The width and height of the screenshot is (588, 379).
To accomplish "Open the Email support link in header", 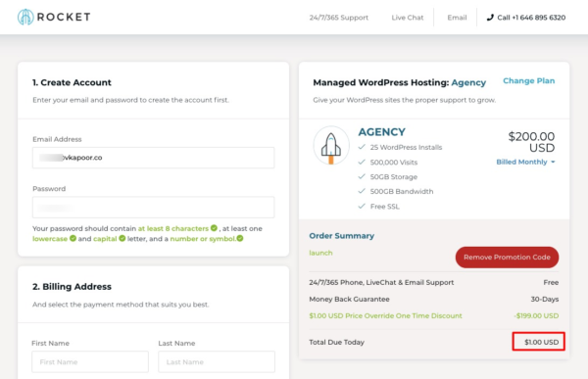I will click(x=457, y=18).
